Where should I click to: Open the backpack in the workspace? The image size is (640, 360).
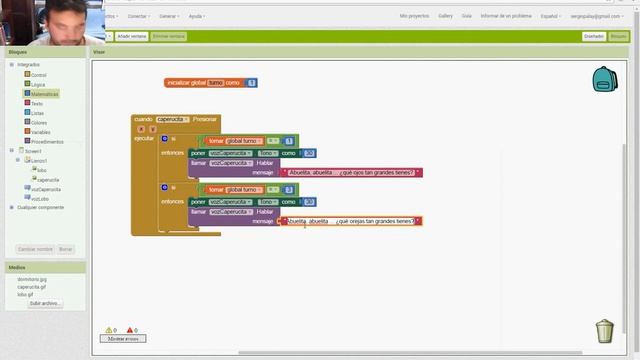point(604,79)
